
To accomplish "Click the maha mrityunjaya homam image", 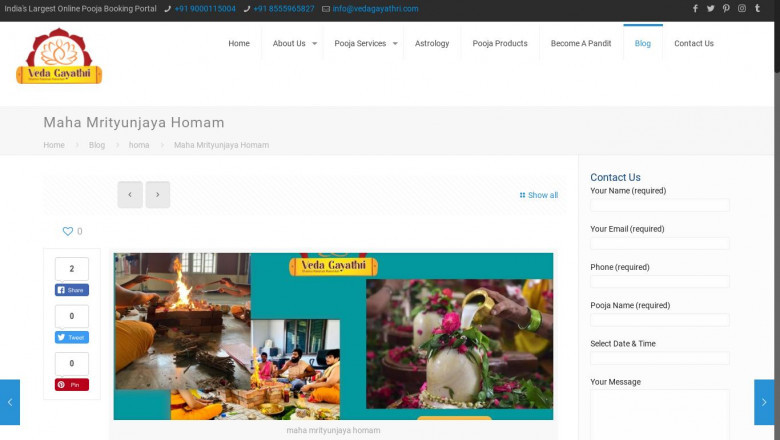I will [333, 336].
